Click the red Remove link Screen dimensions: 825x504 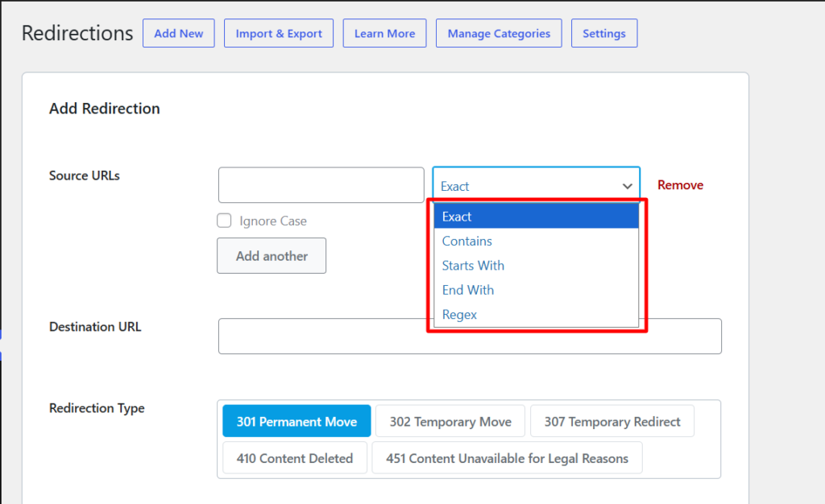[680, 185]
